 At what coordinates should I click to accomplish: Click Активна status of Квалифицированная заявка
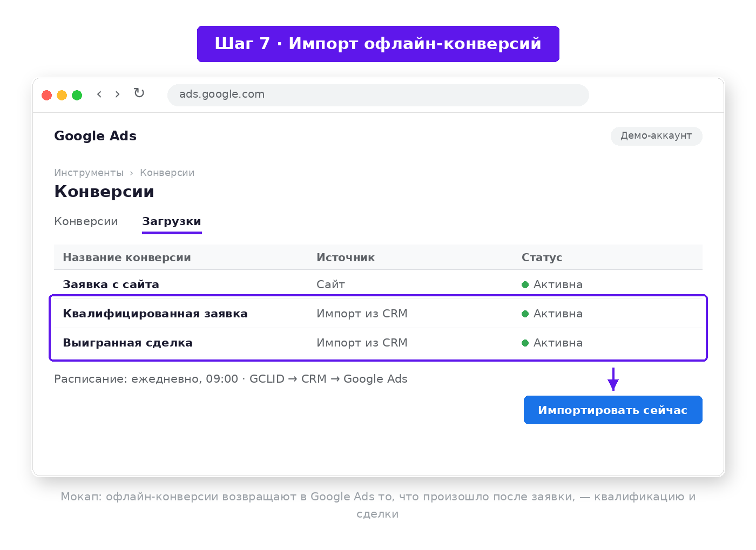click(552, 314)
